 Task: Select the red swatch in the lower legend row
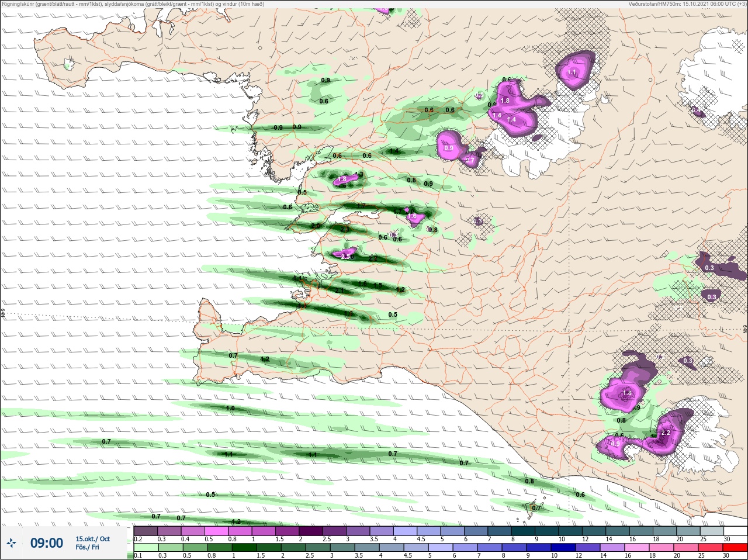[735, 548]
